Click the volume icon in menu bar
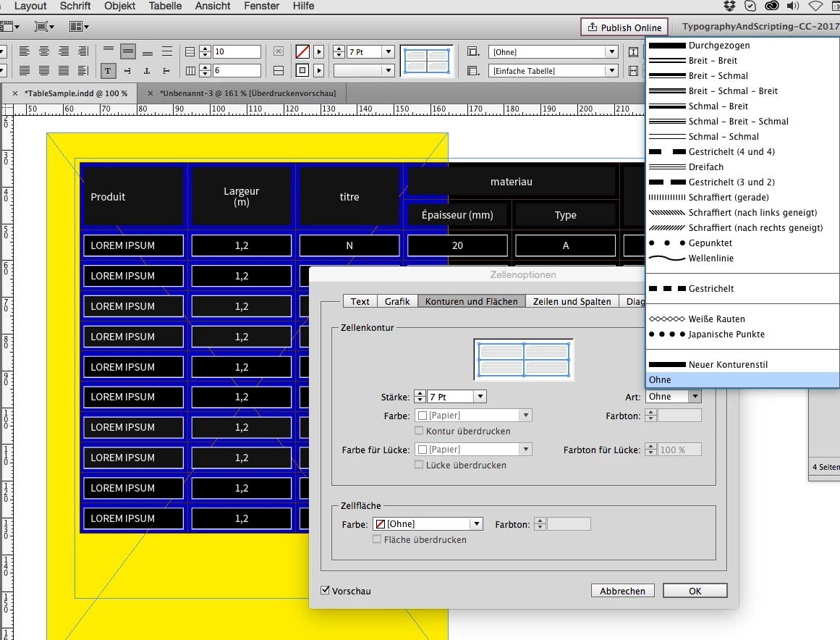This screenshot has height=640, width=840. (793, 6)
